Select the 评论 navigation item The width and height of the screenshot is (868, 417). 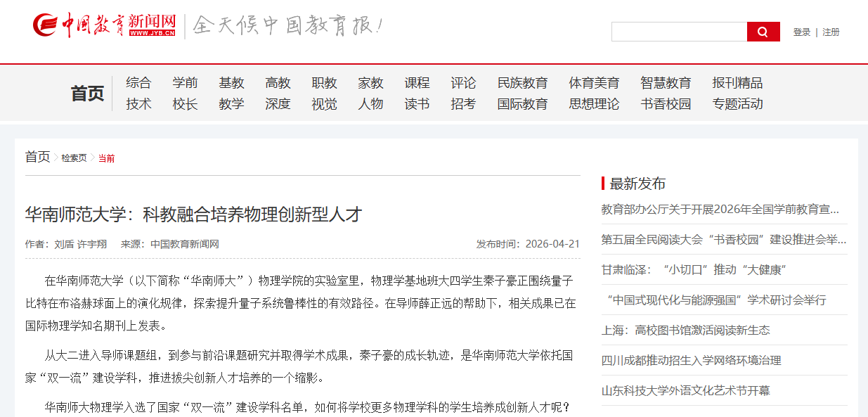(x=463, y=83)
